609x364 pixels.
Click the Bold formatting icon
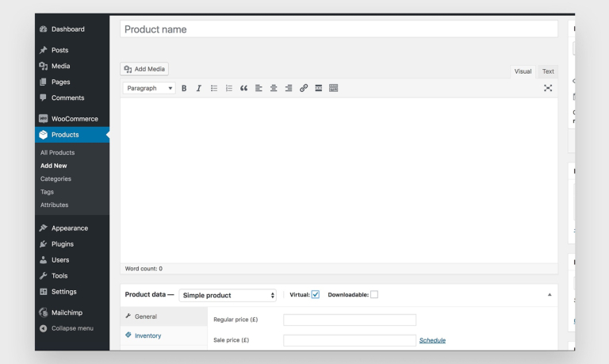[184, 88]
